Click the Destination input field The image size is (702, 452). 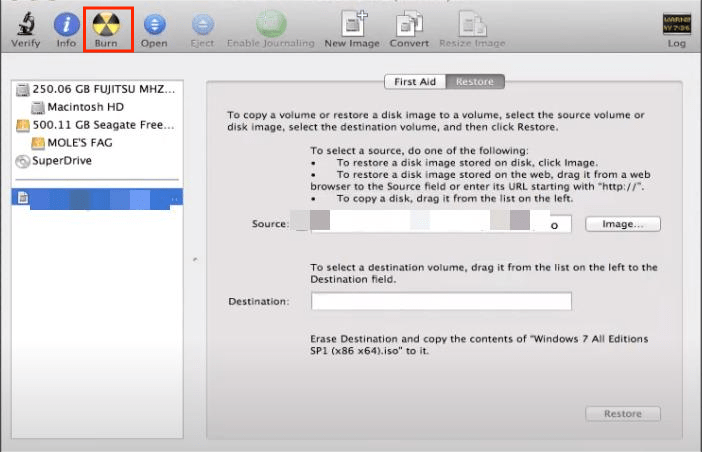coord(440,301)
